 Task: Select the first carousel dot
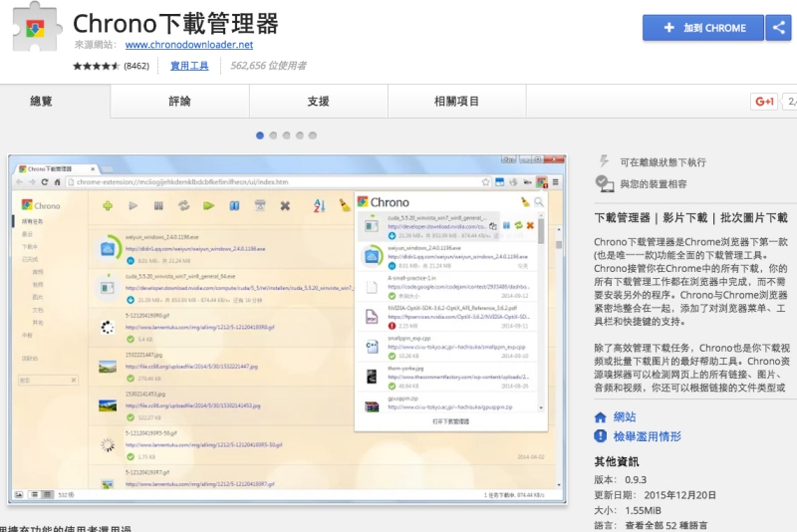[261, 134]
